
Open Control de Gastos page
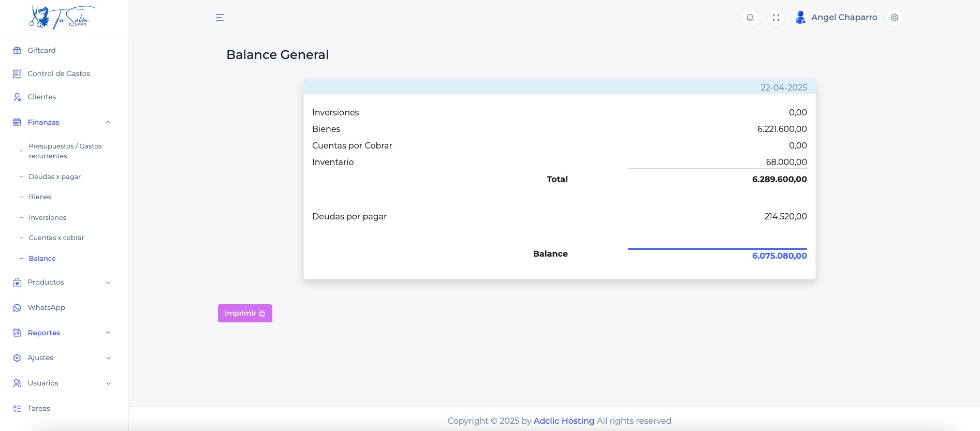[58, 74]
